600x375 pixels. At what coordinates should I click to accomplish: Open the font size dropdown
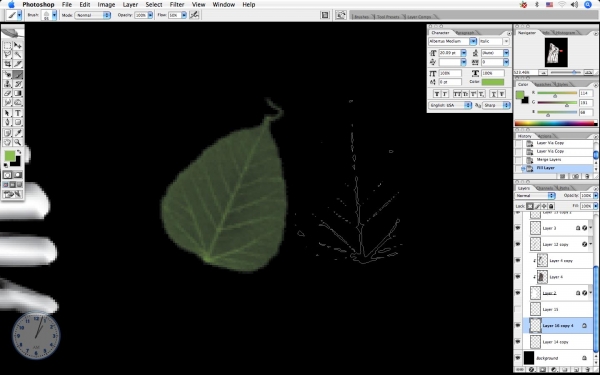[x=463, y=53]
